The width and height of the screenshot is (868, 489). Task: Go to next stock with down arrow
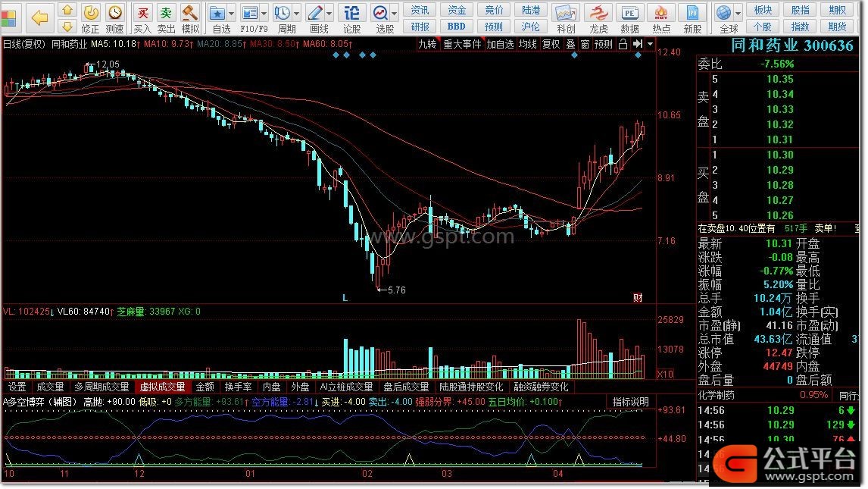pos(67,26)
